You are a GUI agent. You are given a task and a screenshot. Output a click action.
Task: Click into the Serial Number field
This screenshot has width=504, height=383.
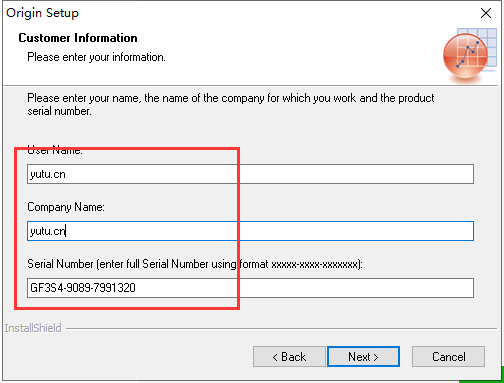250,288
